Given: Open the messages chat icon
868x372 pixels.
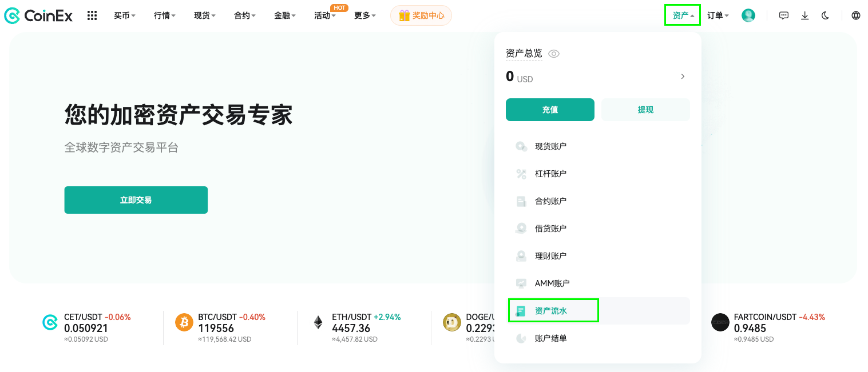Looking at the screenshot, I should (784, 15).
